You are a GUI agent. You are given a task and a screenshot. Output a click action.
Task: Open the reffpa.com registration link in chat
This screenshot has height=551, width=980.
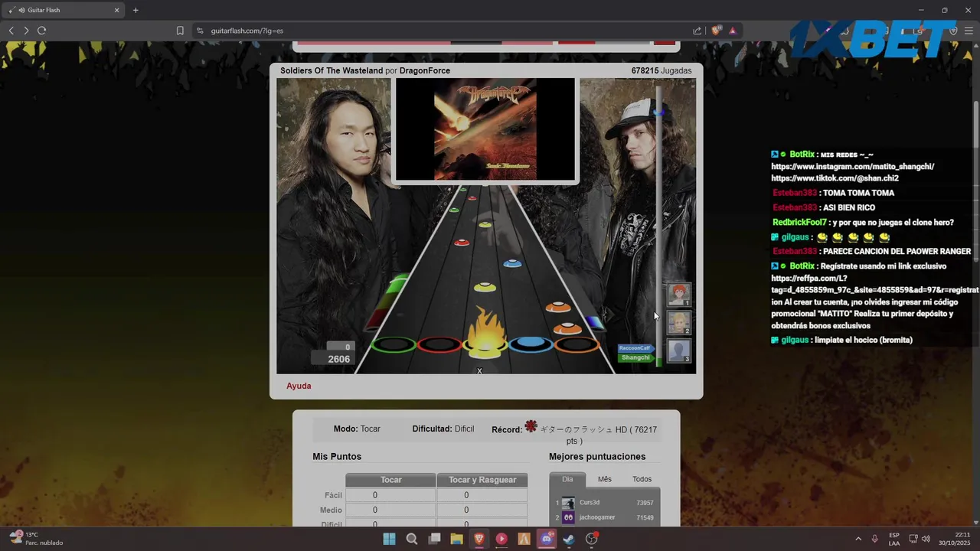874,284
